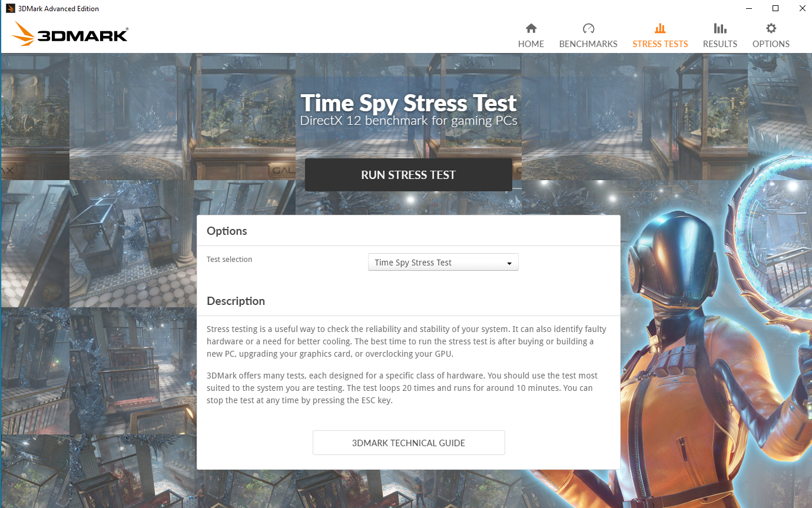Switch to the BENCHMARKS tab label
812x508 pixels.
coord(588,44)
